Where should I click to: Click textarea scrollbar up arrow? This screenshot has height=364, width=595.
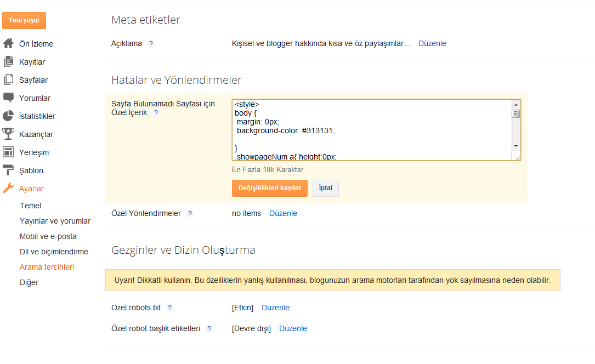click(x=515, y=104)
